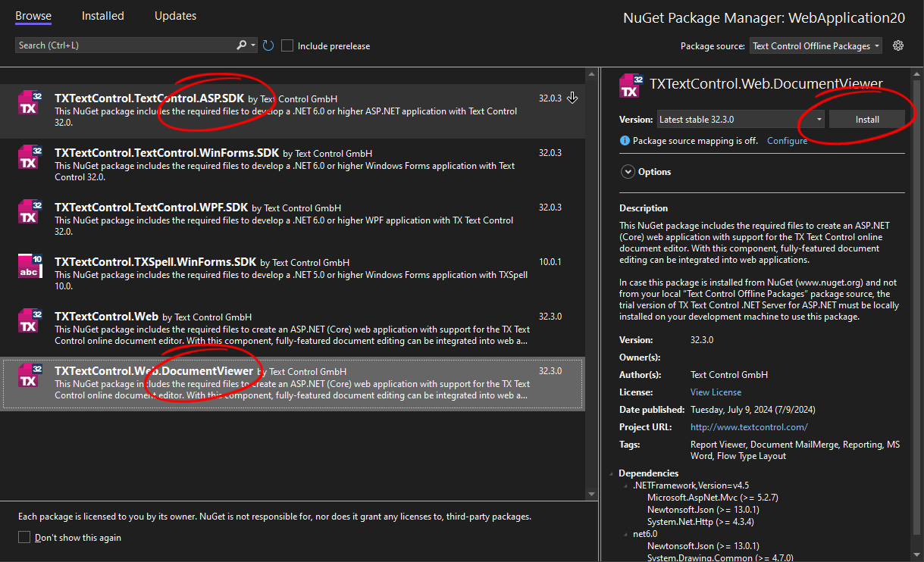The height and width of the screenshot is (562, 924).
Task: Open the Package source dropdown
Action: (x=816, y=46)
